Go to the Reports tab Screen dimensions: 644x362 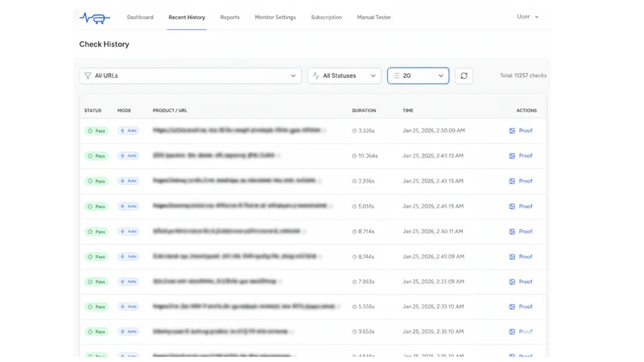(x=230, y=17)
